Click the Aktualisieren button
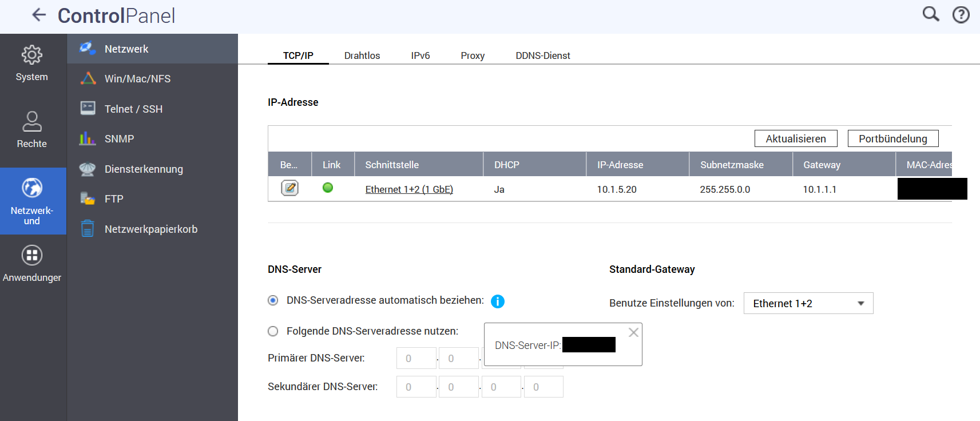 [796, 138]
